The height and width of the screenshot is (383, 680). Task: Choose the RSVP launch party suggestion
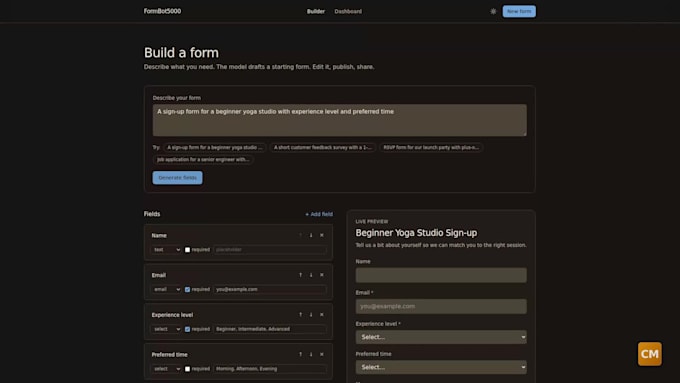tap(431, 147)
